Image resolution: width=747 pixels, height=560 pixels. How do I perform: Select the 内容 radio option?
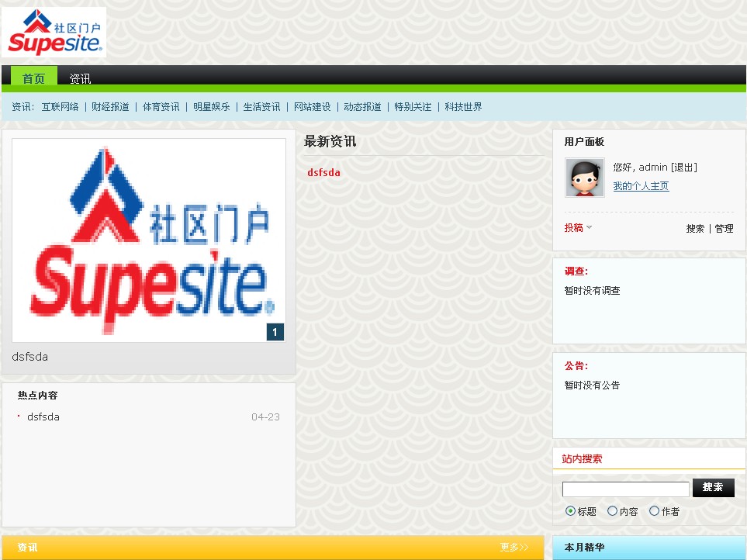click(x=612, y=511)
